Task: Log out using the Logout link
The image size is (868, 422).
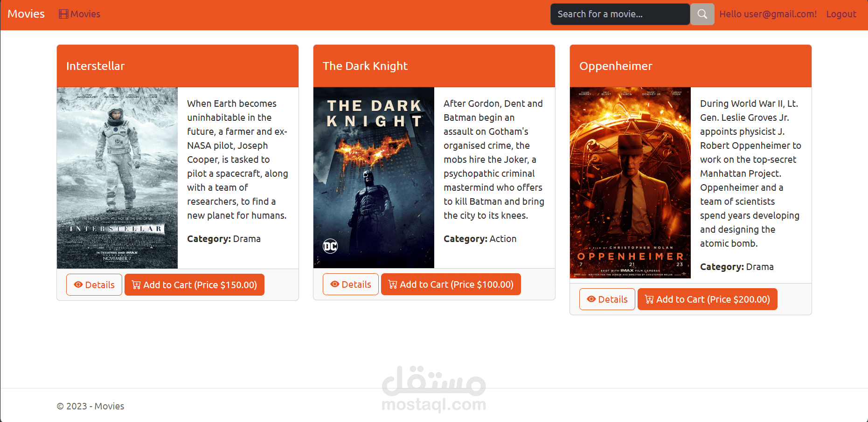Action: click(841, 14)
